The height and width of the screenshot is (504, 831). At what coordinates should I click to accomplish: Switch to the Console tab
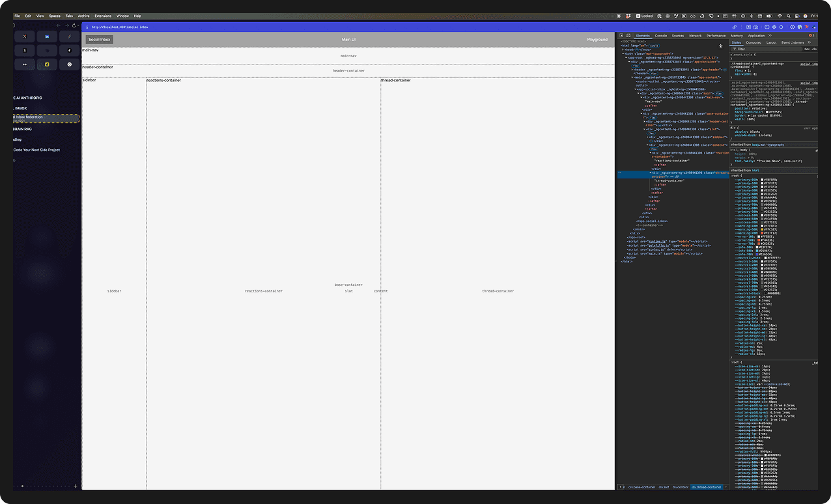pyautogui.click(x=661, y=35)
